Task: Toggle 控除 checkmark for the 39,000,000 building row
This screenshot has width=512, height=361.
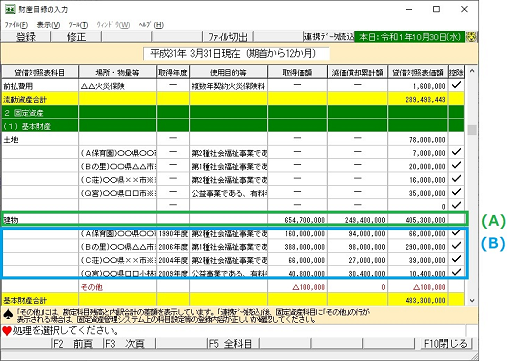Action: 456,259
